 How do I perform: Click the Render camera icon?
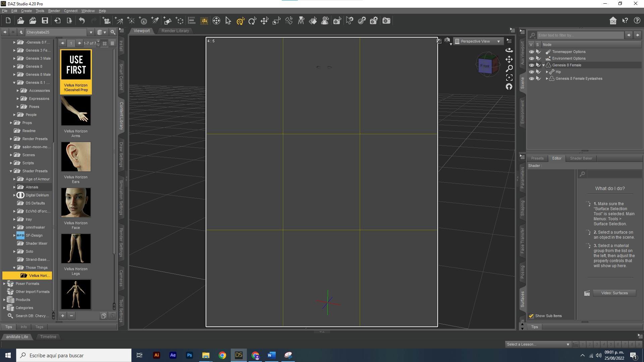pyautogui.click(x=386, y=21)
